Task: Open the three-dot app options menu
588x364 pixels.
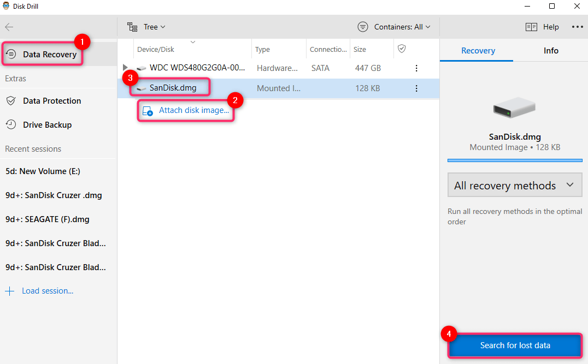Action: click(578, 26)
